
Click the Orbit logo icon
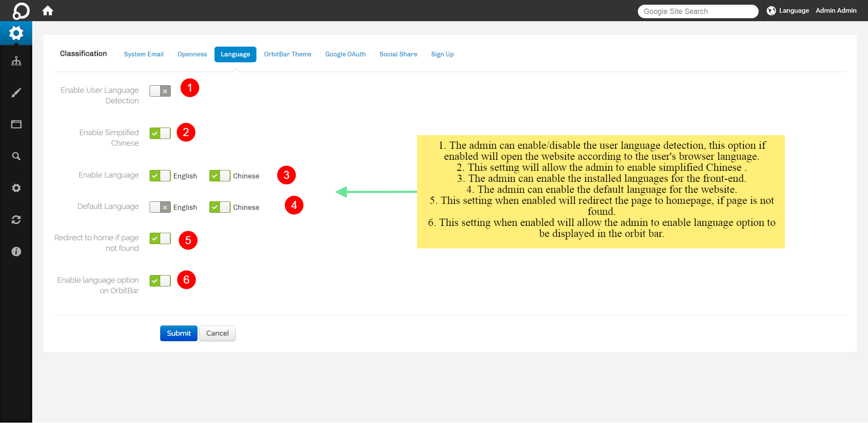pos(21,11)
